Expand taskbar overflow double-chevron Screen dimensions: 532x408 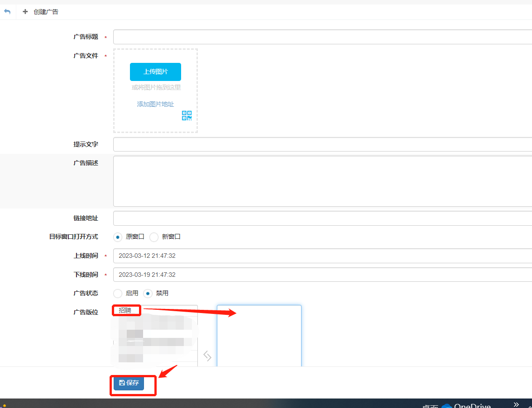point(516,404)
